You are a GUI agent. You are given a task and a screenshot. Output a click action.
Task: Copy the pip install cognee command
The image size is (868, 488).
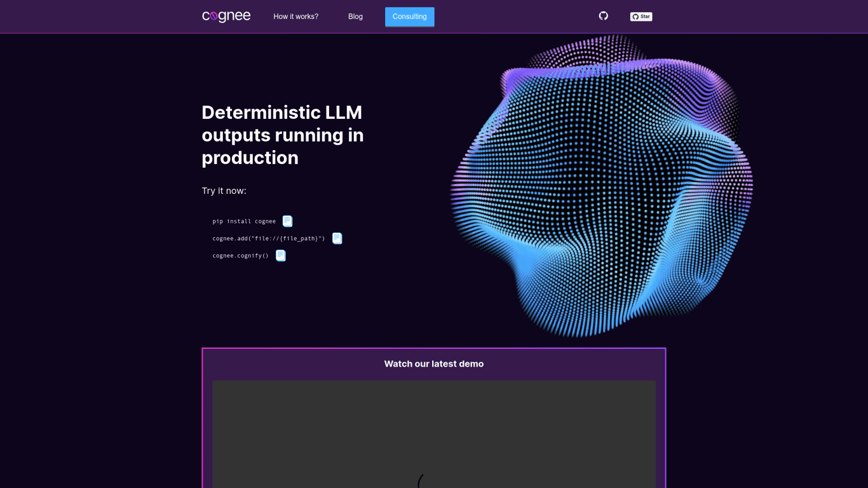click(287, 221)
